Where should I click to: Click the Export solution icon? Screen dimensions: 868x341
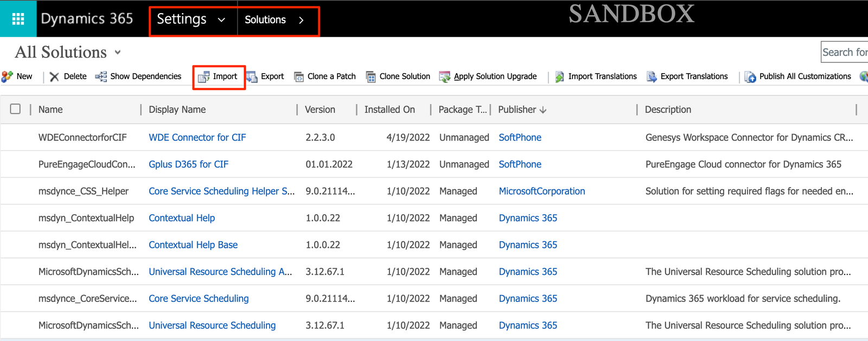(252, 77)
